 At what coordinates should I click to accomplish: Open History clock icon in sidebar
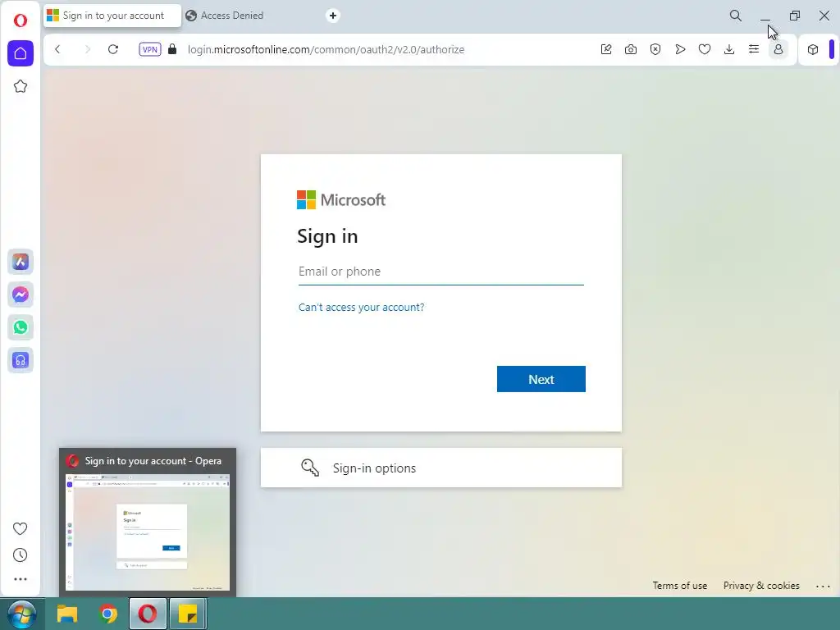21,555
